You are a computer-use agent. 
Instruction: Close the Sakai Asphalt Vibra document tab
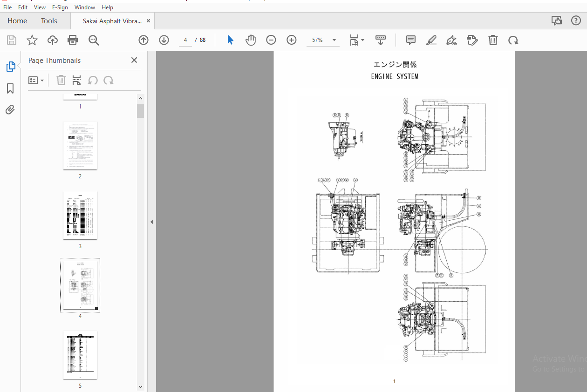(x=149, y=21)
